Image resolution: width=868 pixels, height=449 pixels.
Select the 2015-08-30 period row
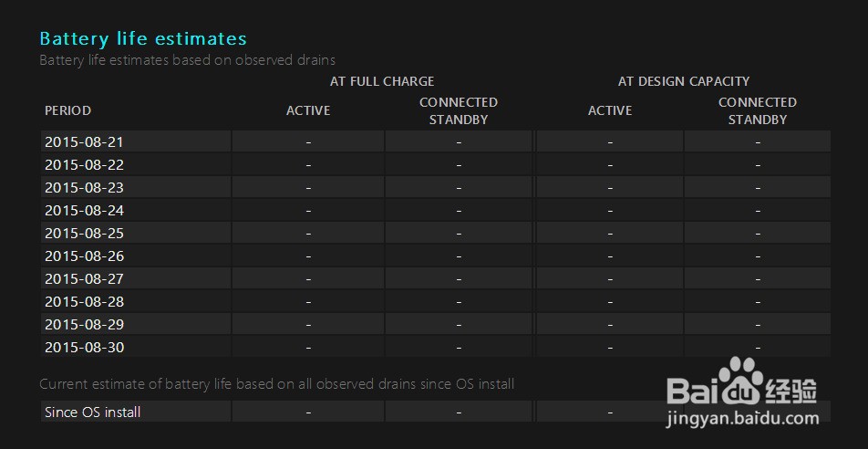pyautogui.click(x=436, y=347)
